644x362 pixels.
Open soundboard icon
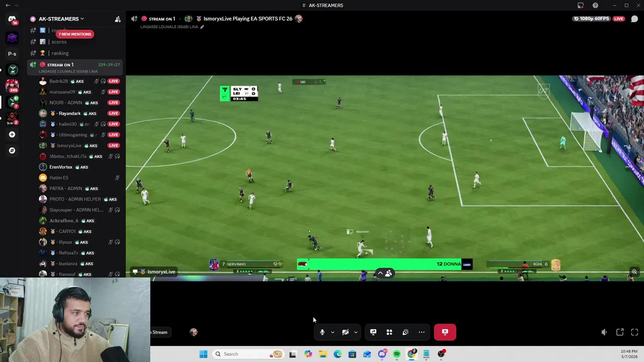[x=406, y=332]
